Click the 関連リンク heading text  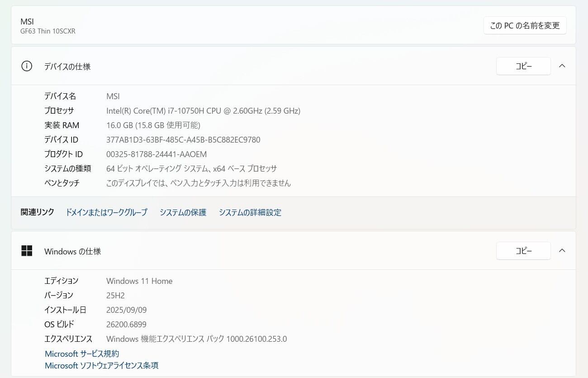pos(38,212)
